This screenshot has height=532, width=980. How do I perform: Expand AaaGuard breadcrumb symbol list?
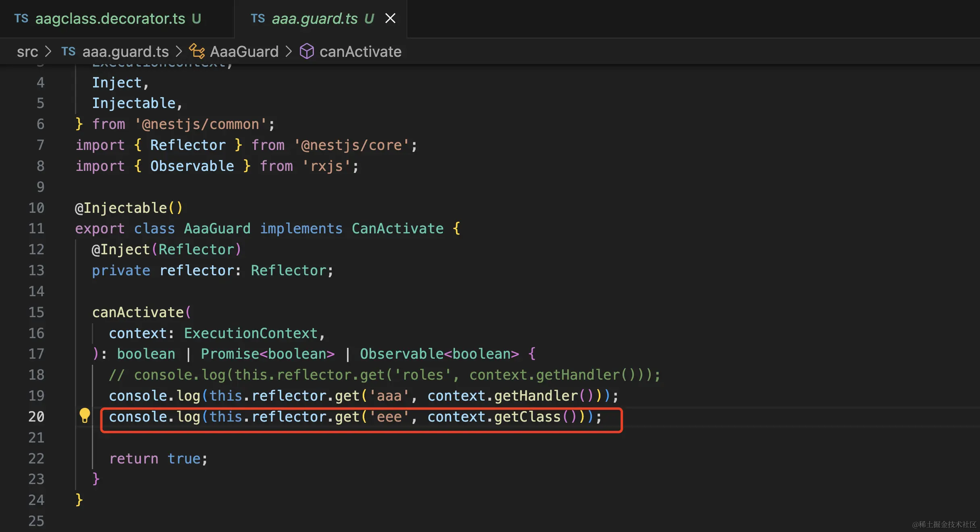click(244, 52)
